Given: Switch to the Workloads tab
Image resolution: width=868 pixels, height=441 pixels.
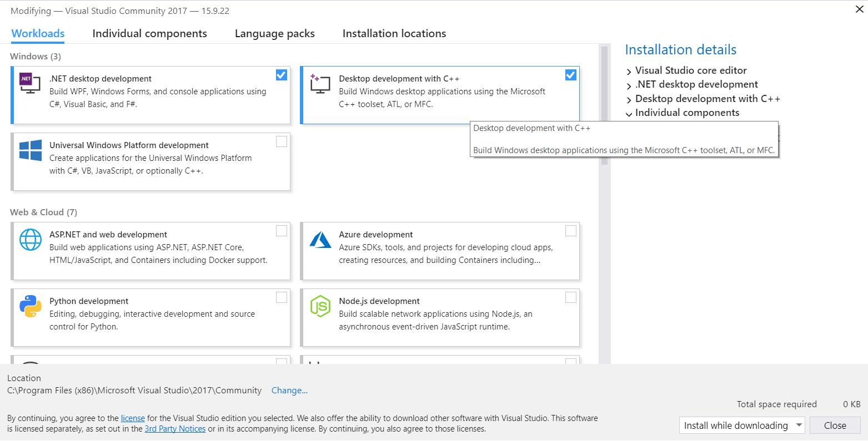Looking at the screenshot, I should pos(38,33).
